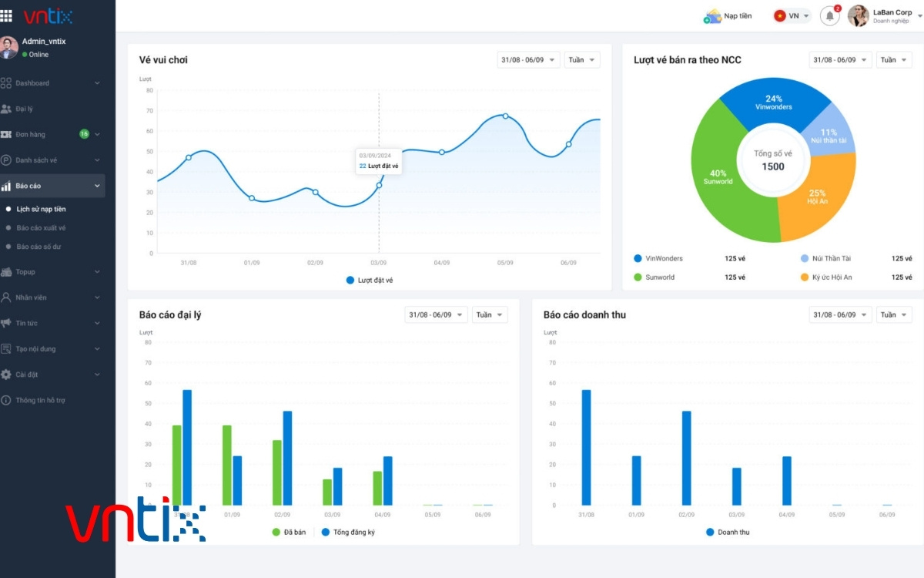Click the Thông tin hỗ trợ info icon
The width and height of the screenshot is (924, 578).
tap(7, 400)
